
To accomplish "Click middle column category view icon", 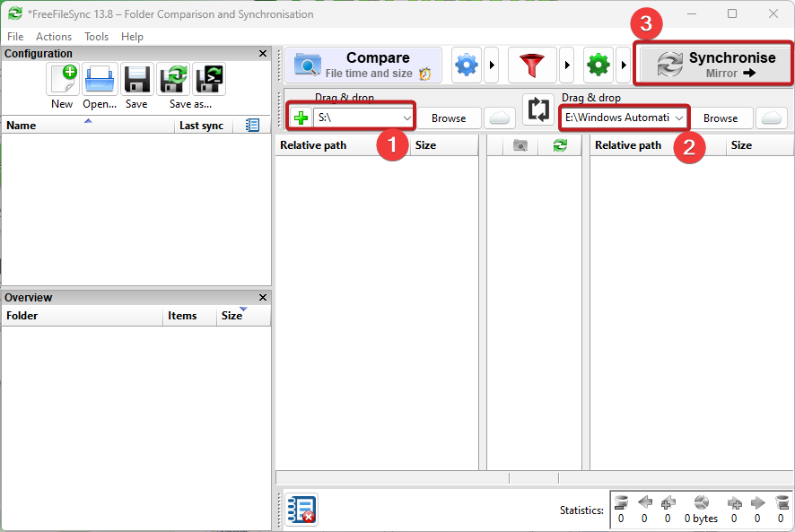I will pos(520,145).
